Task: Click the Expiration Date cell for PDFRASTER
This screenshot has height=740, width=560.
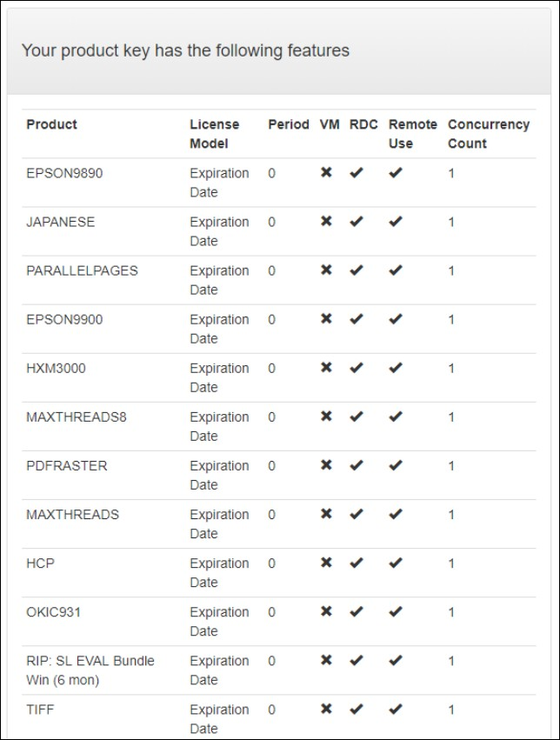Action: pyautogui.click(x=219, y=475)
